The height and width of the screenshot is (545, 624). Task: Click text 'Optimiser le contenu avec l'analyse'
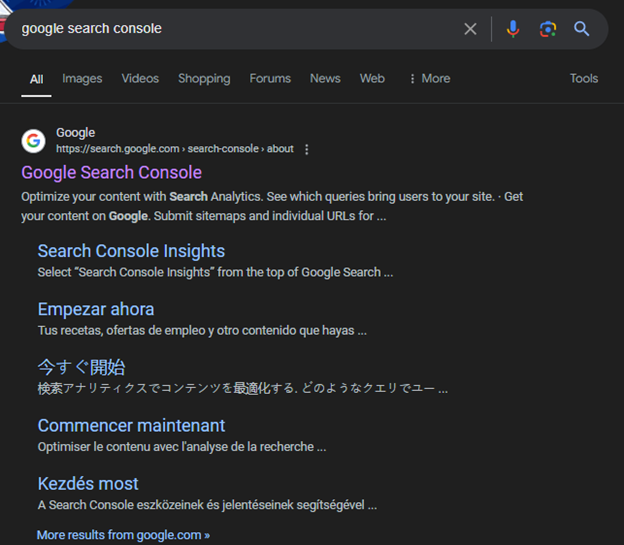pos(133,447)
